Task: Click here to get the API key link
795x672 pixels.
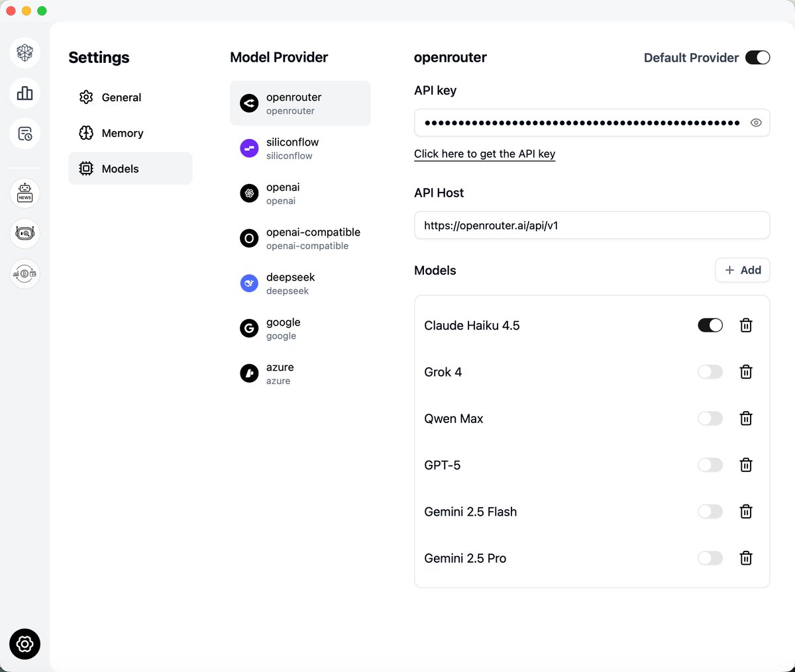Action: (485, 154)
